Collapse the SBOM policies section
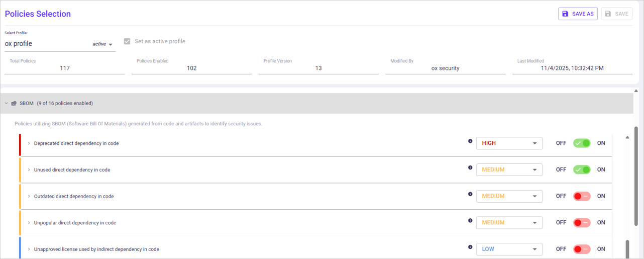Image resolution: width=644 pixels, height=259 pixels. (7, 104)
